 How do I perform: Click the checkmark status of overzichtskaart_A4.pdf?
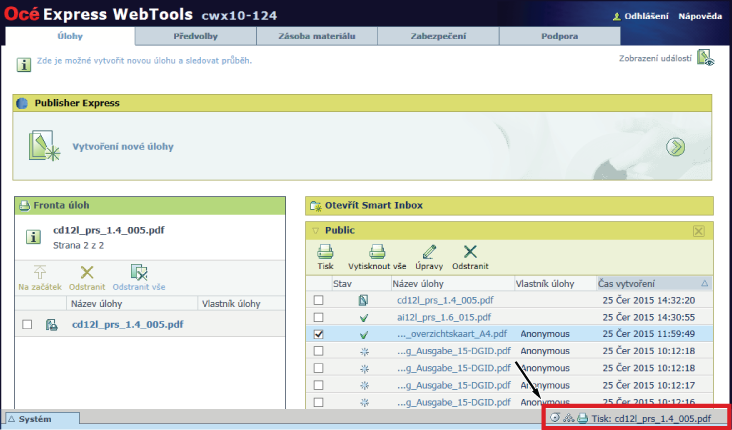click(364, 335)
